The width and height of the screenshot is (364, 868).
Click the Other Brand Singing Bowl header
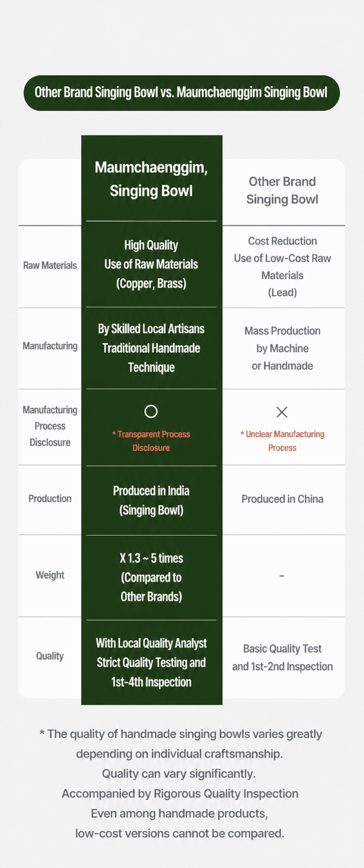(x=282, y=191)
